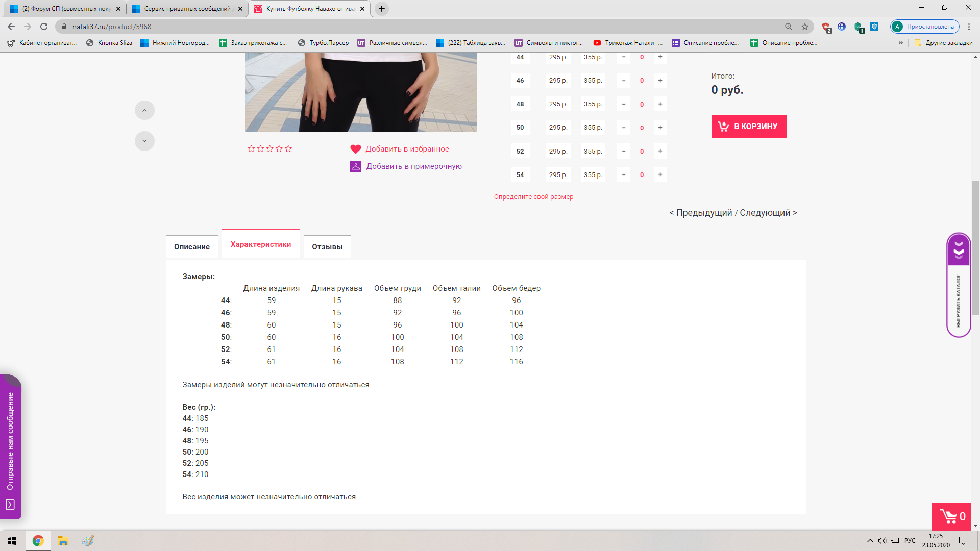Click the Определите свой размер link
980x551 pixels.
pyautogui.click(x=533, y=197)
